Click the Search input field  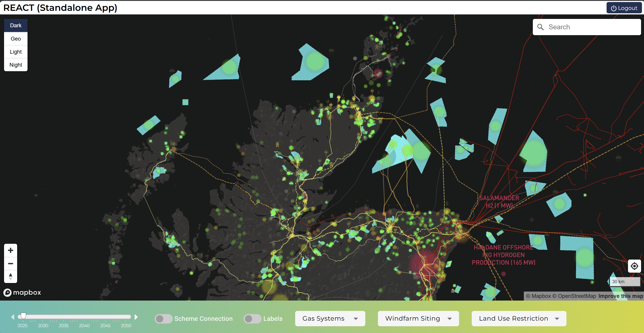587,27
